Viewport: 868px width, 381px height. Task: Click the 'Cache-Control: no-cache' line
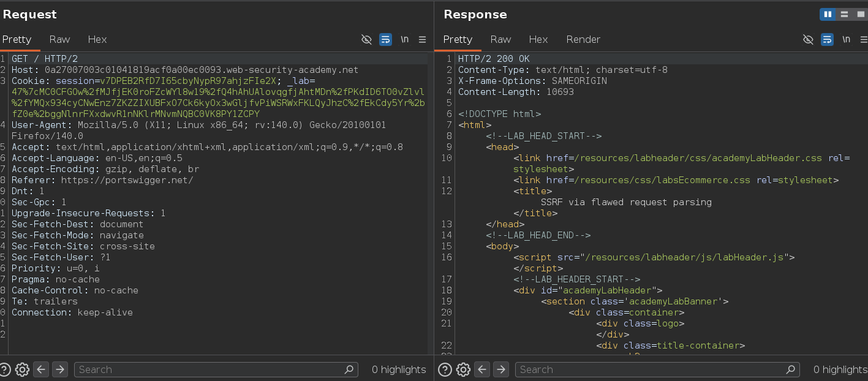[75, 290]
